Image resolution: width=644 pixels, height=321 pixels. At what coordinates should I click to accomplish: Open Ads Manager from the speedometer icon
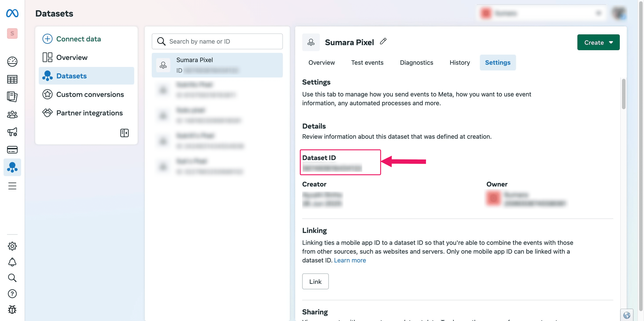(12, 62)
